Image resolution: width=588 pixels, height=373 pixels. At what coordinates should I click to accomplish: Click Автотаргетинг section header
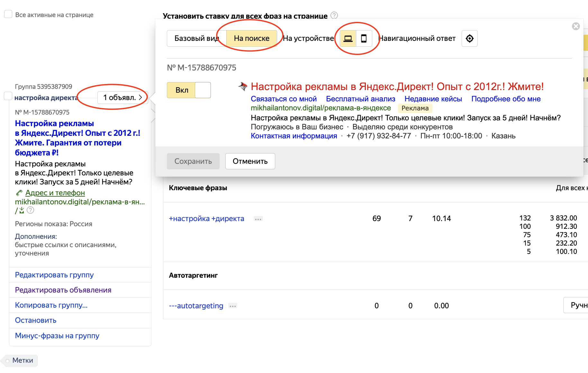point(193,275)
